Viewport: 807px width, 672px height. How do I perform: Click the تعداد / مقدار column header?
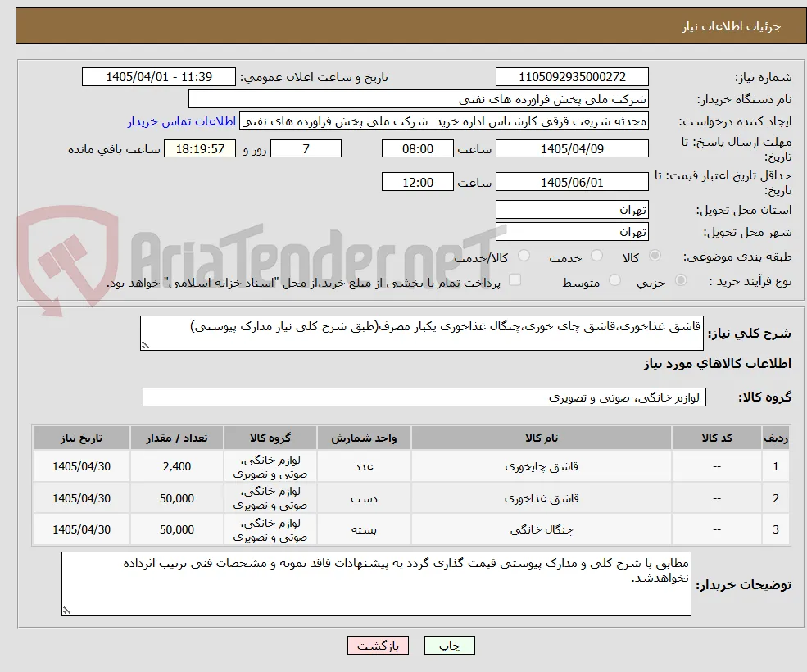point(176,438)
